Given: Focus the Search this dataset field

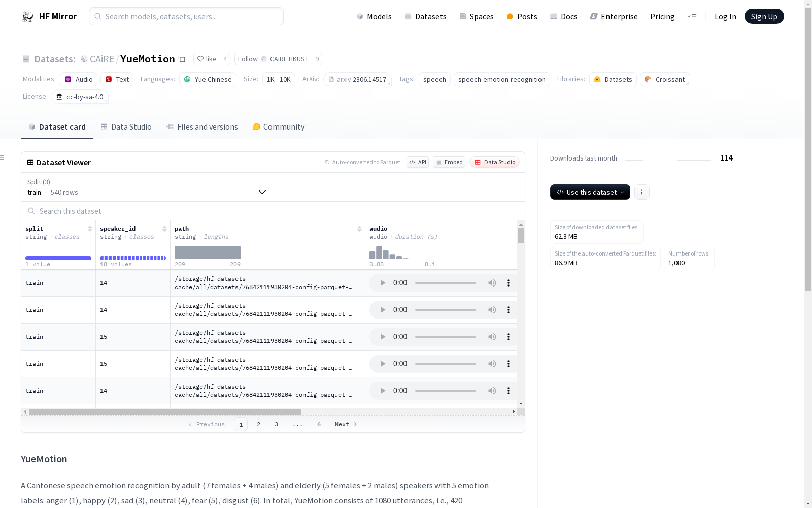Looking at the screenshot, I should point(273,211).
